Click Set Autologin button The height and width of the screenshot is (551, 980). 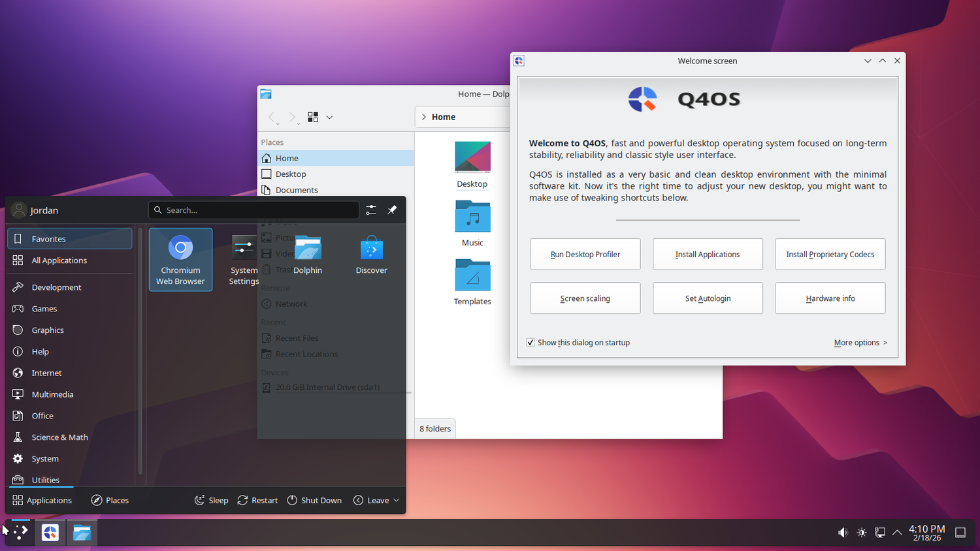point(708,298)
